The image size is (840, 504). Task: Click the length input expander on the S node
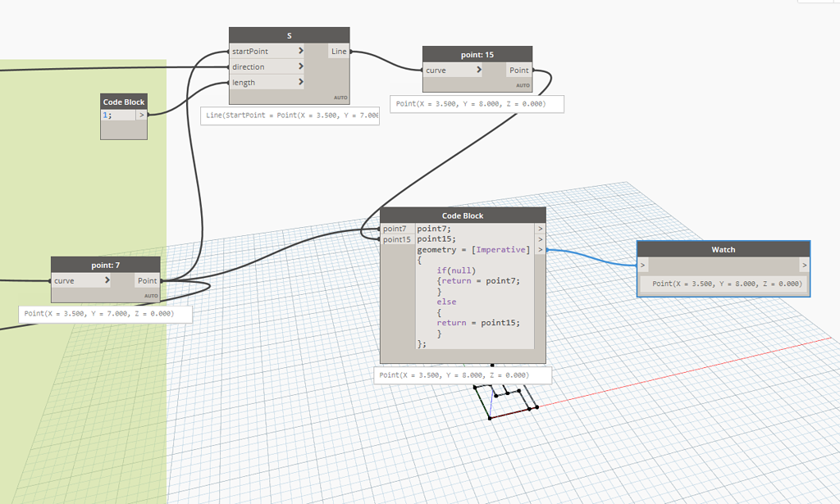[301, 82]
